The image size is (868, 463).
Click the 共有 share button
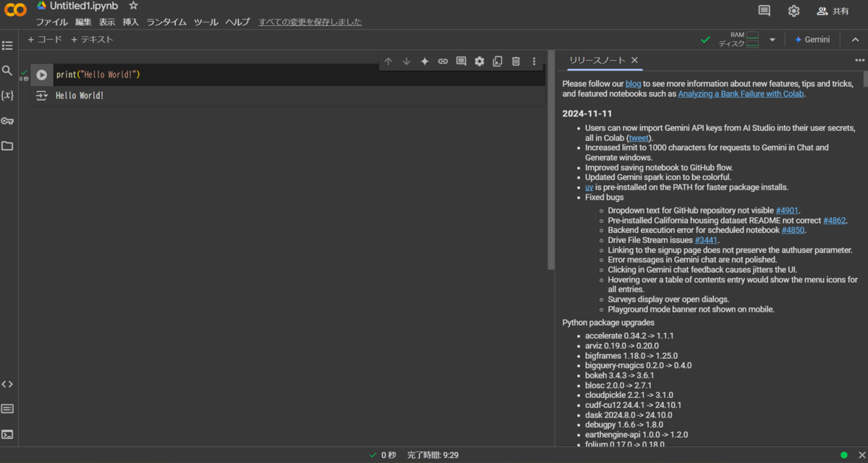click(x=833, y=11)
